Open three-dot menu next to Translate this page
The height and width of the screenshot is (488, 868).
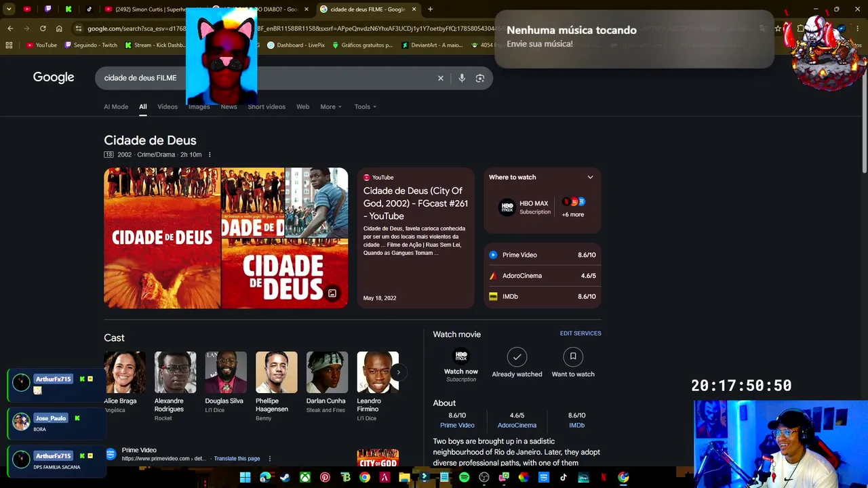coord(270,459)
